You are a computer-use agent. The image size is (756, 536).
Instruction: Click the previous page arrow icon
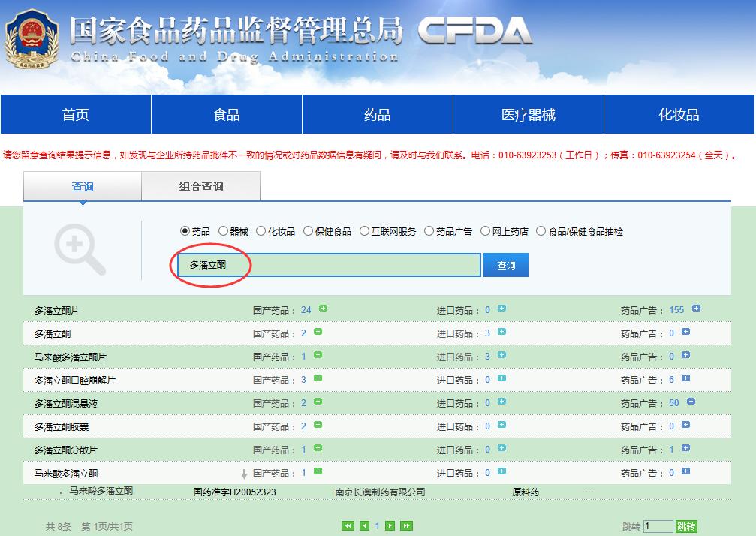click(363, 525)
